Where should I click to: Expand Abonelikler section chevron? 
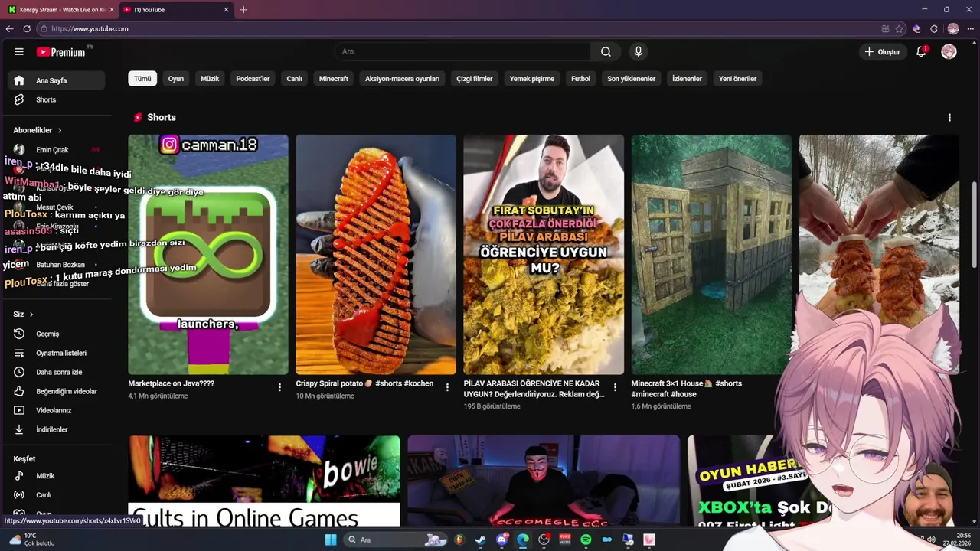tap(59, 130)
